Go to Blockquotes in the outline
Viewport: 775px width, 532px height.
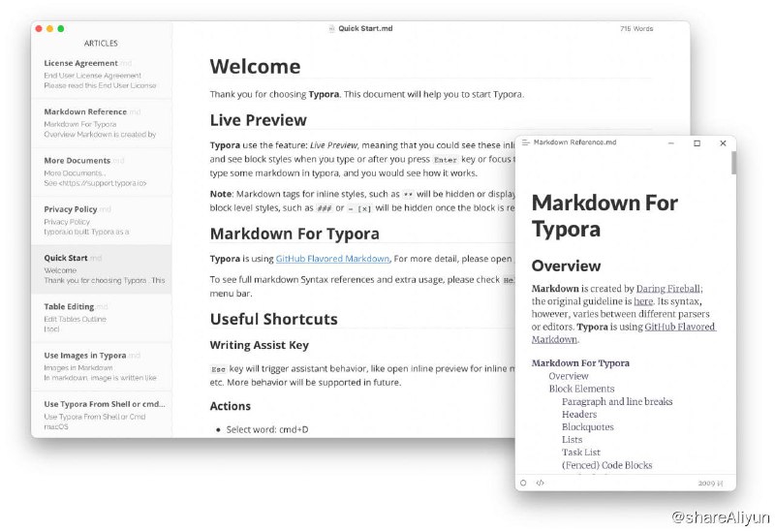587,426
